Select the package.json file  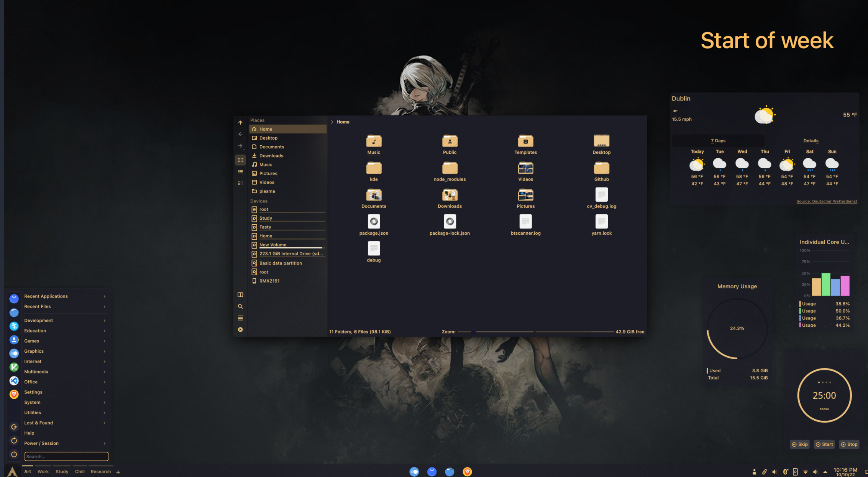coord(374,225)
